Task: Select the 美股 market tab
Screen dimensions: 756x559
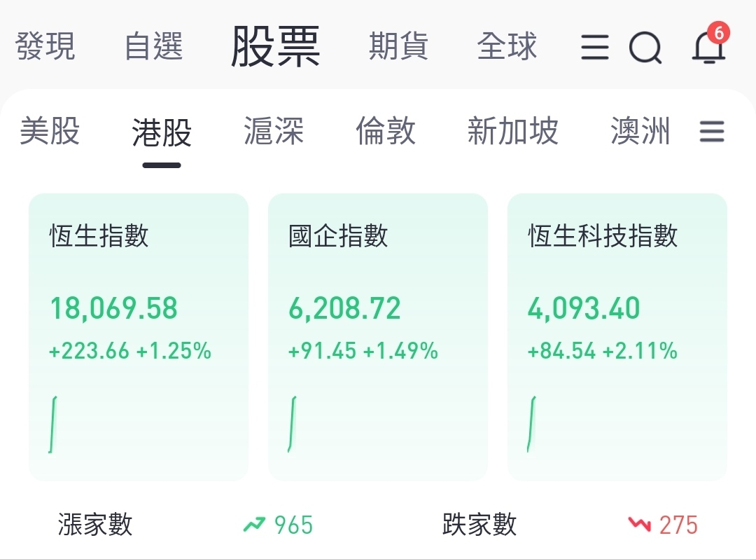Action: tap(49, 131)
